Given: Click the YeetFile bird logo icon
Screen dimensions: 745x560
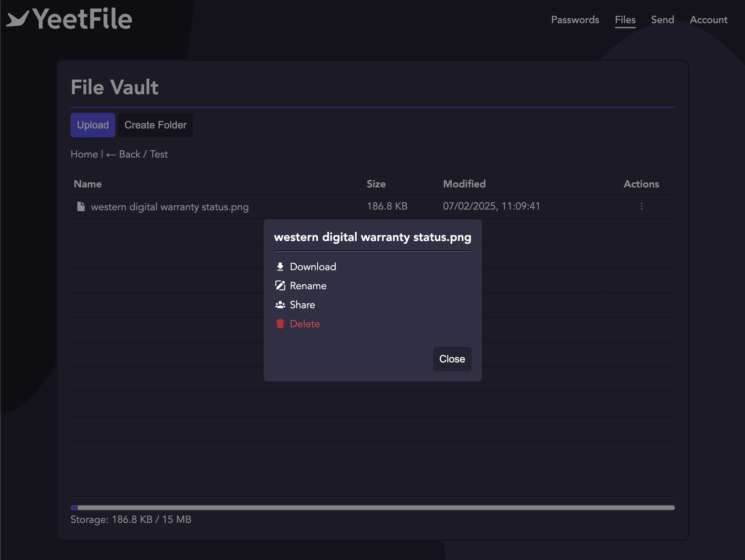Looking at the screenshot, I should [17, 18].
